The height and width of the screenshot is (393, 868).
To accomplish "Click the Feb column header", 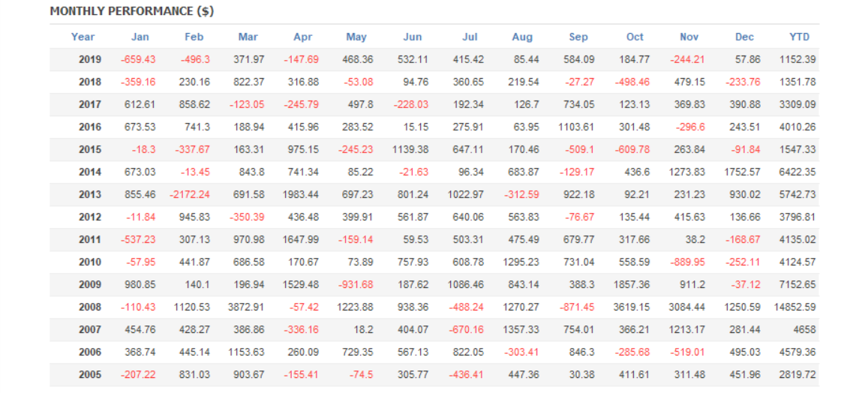I will click(x=194, y=37).
